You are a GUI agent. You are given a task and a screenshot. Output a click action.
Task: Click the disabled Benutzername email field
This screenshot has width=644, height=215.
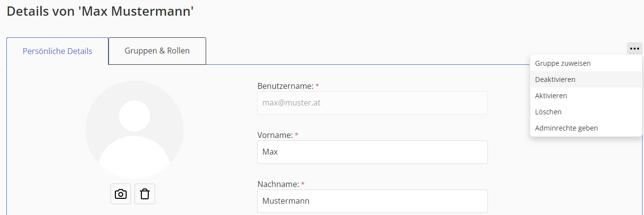[372, 103]
